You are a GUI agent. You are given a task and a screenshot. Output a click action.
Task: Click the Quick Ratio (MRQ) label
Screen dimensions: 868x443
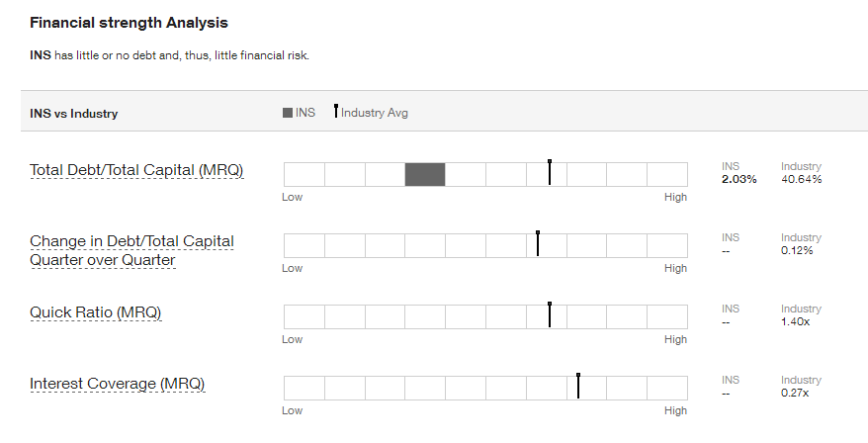pos(95,312)
